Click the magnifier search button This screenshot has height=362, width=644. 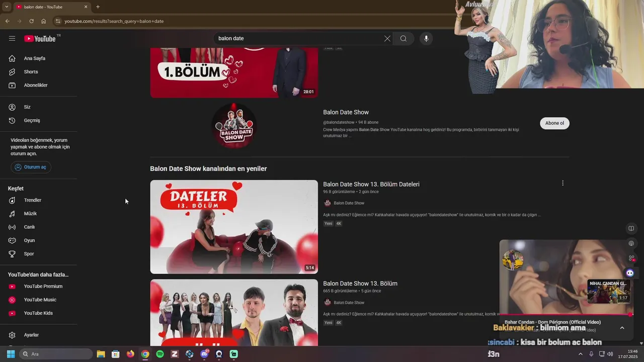click(404, 39)
